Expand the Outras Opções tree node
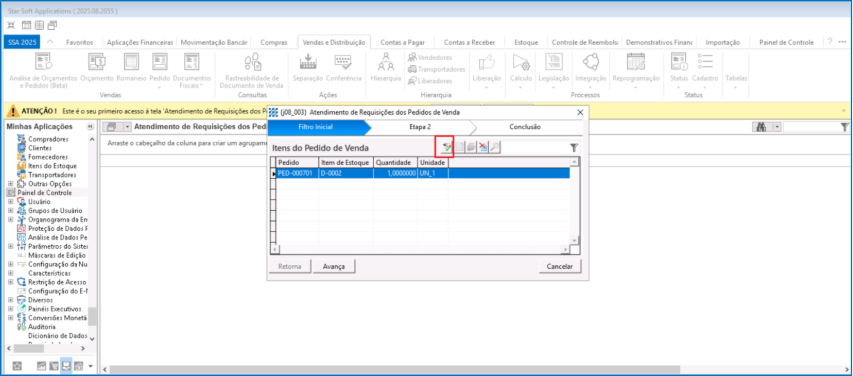The image size is (853, 376). pyautogui.click(x=10, y=184)
